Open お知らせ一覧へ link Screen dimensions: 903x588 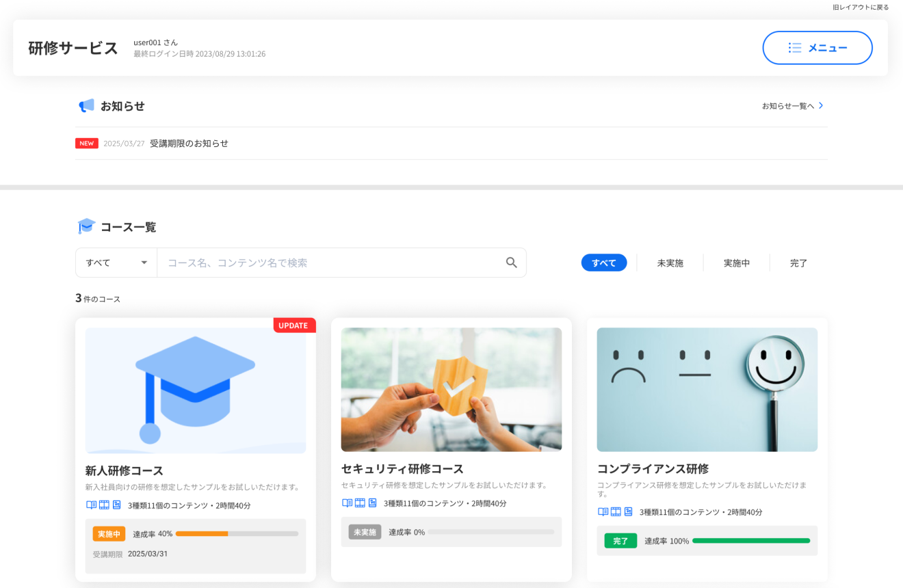788,106
